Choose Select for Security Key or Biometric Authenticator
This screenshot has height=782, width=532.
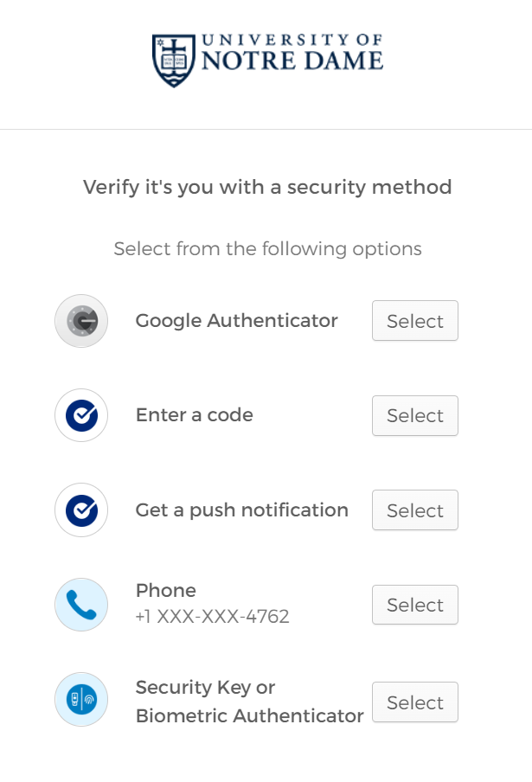pyautogui.click(x=415, y=702)
